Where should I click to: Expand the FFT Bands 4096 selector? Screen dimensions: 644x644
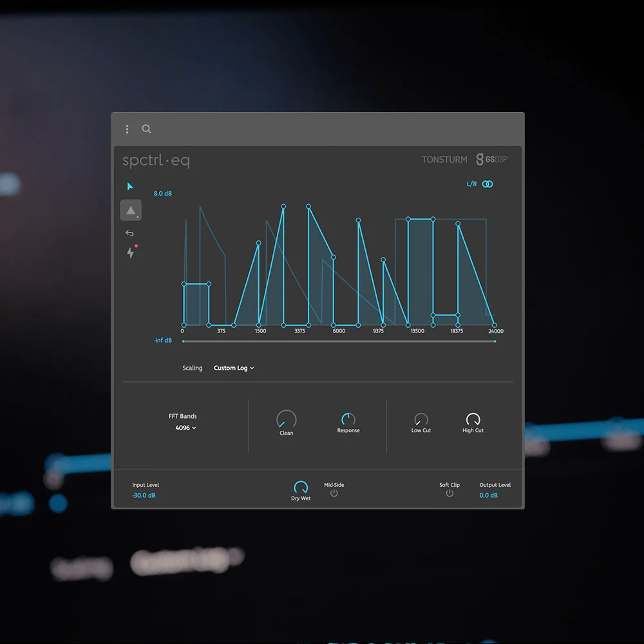click(x=185, y=428)
